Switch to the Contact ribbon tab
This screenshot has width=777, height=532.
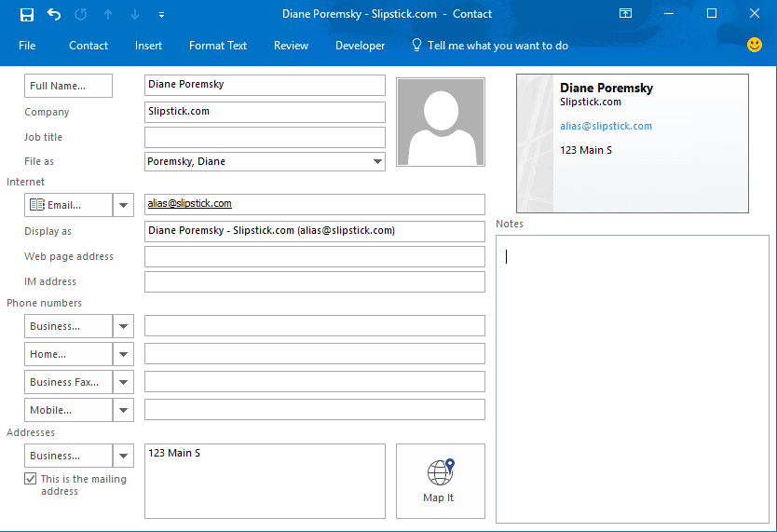(89, 46)
